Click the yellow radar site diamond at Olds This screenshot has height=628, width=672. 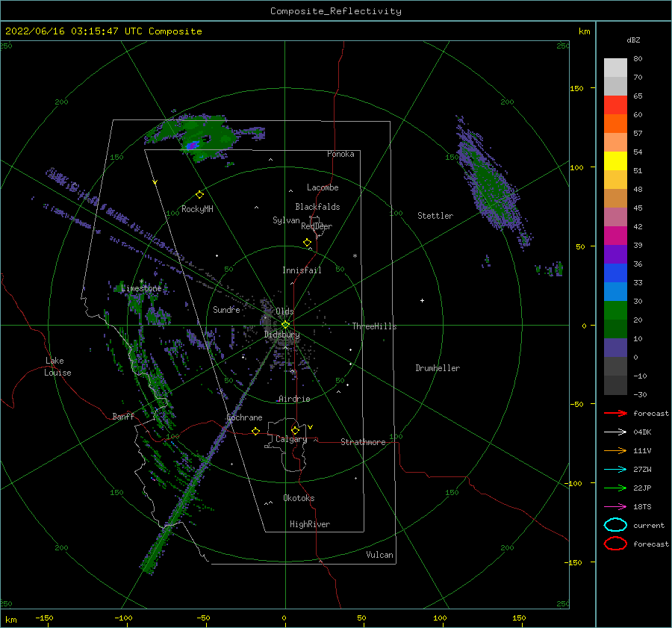(285, 325)
